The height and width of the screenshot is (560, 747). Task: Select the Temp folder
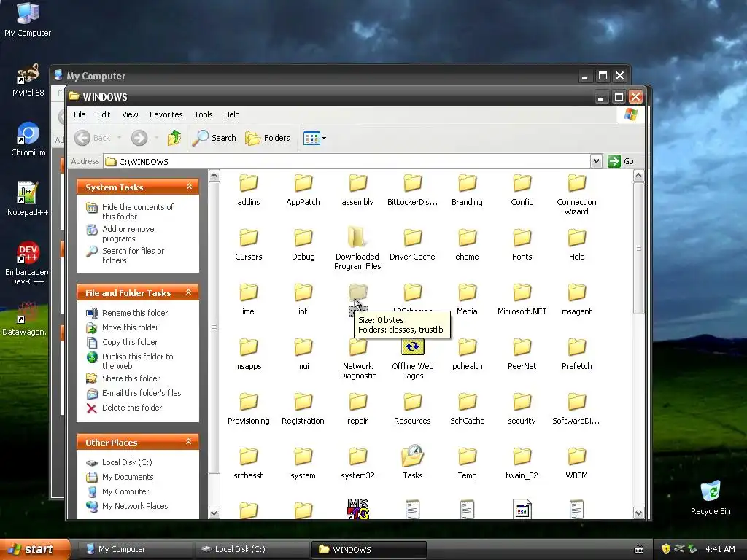point(467,463)
